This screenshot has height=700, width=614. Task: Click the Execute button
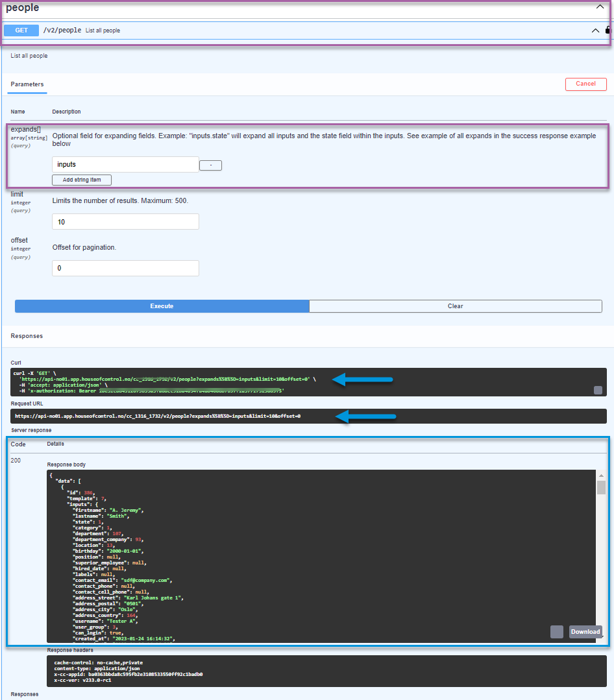tap(162, 306)
